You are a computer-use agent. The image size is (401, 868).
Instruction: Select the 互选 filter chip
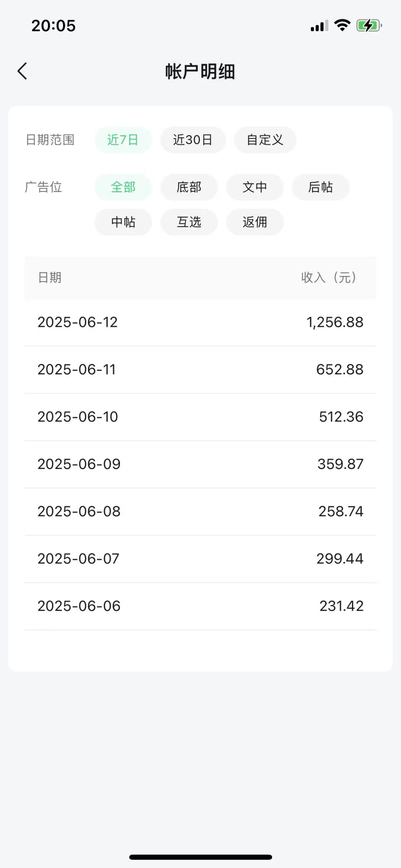click(189, 222)
